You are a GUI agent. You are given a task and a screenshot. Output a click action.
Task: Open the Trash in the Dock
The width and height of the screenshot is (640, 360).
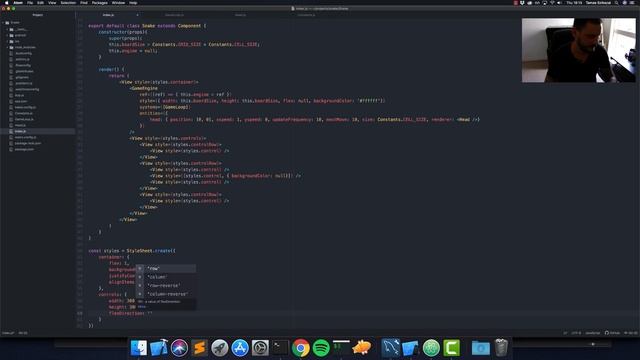tap(501, 348)
